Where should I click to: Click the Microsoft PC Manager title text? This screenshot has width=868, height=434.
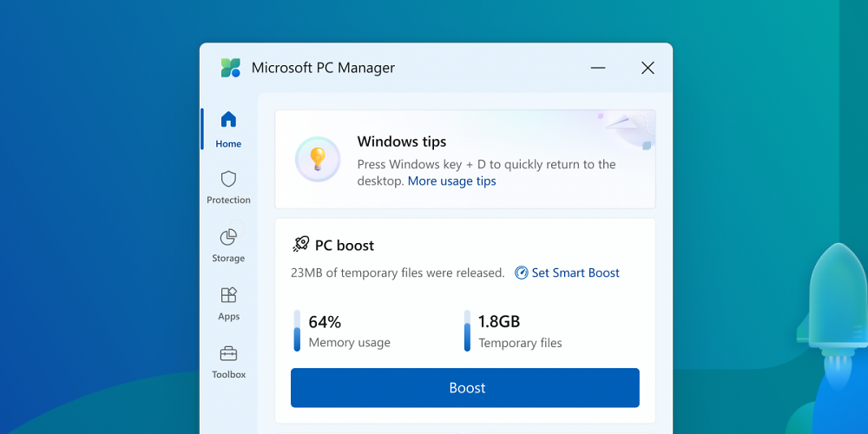323,68
